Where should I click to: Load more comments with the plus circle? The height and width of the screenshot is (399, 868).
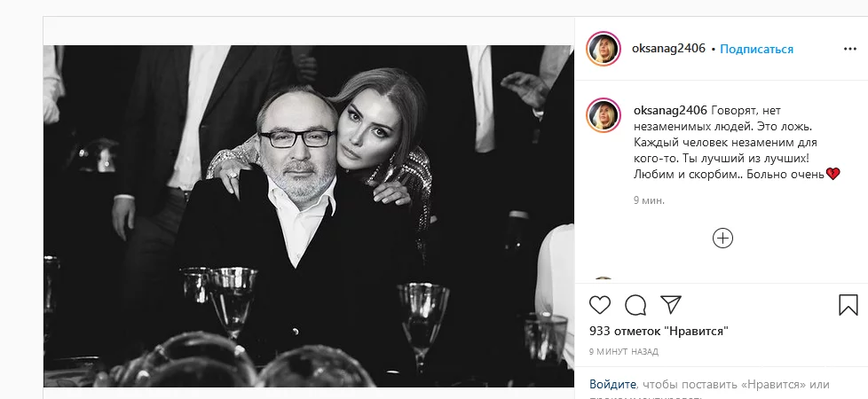point(722,238)
